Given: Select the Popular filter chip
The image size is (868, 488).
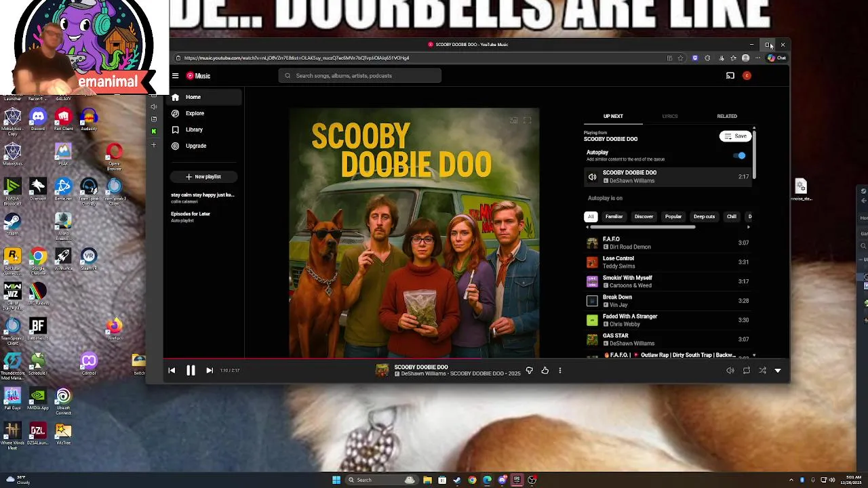Looking at the screenshot, I should (673, 217).
